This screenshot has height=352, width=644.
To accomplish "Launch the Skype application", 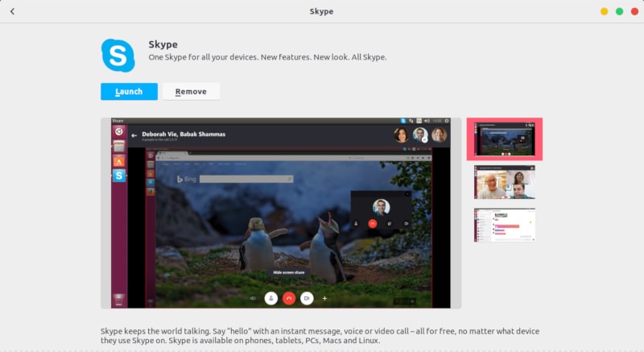I will click(129, 92).
